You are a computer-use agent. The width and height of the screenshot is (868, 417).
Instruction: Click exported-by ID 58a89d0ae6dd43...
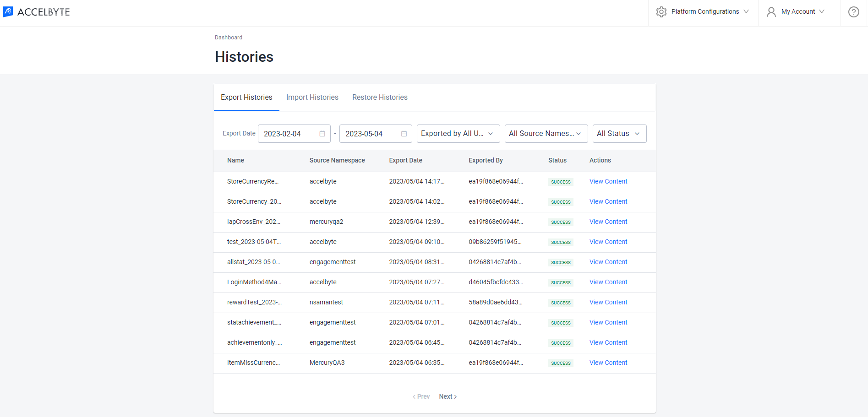tap(496, 303)
